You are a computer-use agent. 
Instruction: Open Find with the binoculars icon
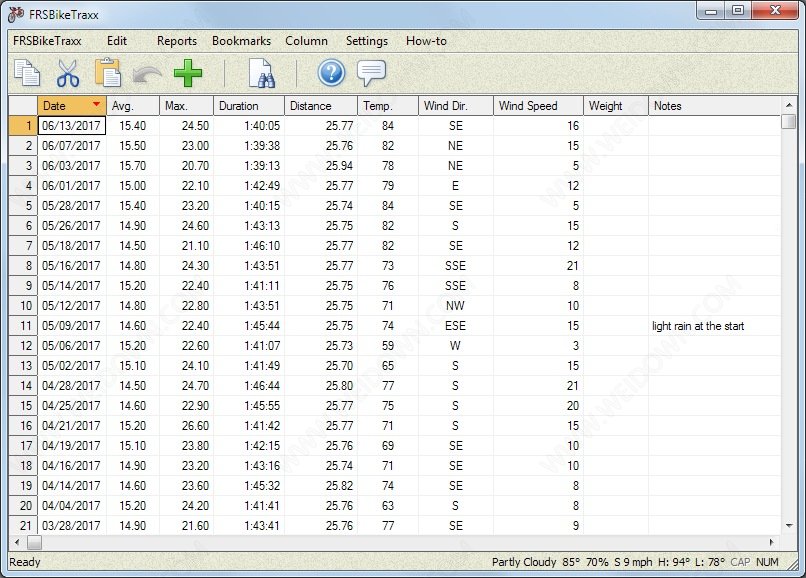pyautogui.click(x=261, y=74)
